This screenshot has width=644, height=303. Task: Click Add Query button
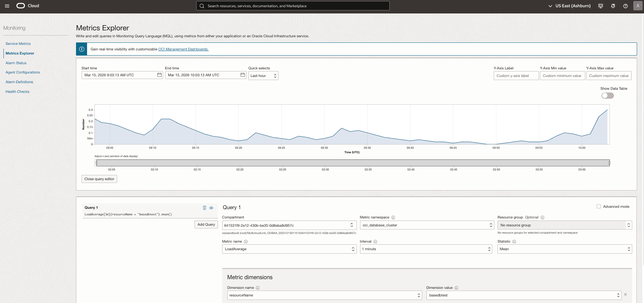[x=206, y=224]
